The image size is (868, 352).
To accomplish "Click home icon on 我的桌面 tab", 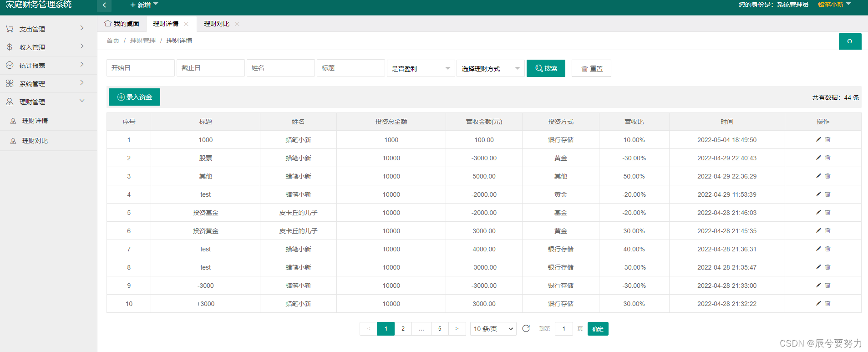I will pyautogui.click(x=108, y=23).
